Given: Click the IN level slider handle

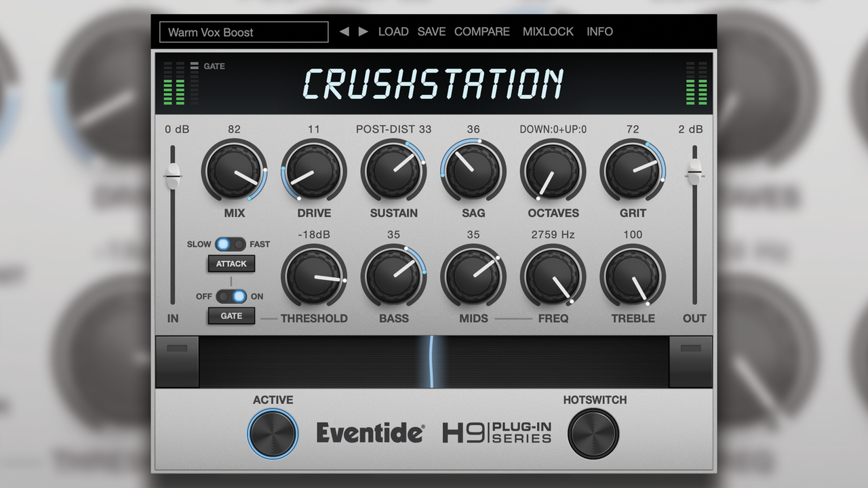Looking at the screenshot, I should pos(173,176).
